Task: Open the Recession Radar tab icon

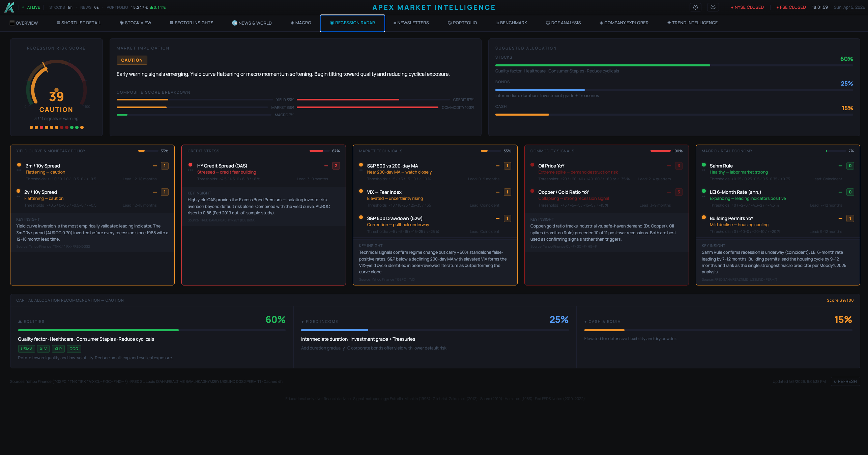Action: [332, 23]
